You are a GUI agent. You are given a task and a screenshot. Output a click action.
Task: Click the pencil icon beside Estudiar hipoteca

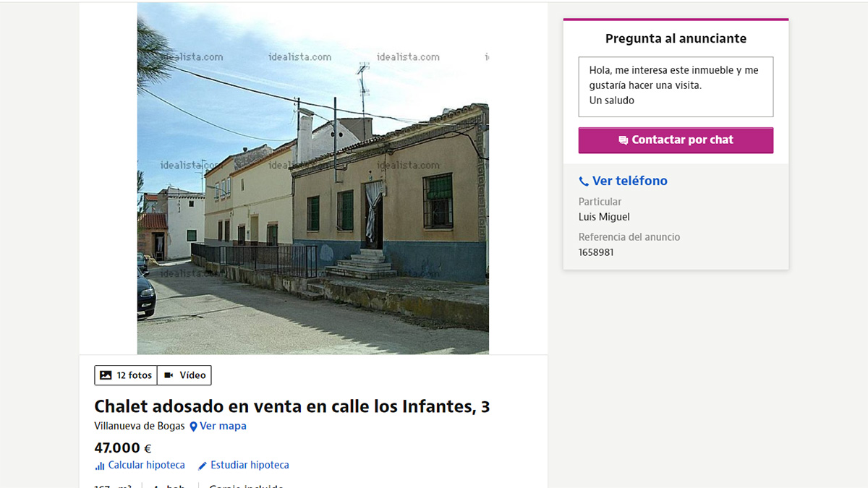point(203,466)
